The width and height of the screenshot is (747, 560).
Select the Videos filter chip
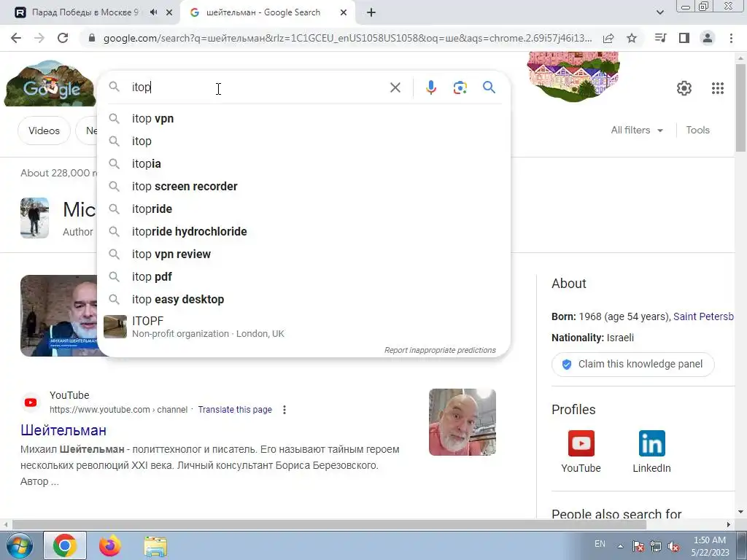coord(44,131)
